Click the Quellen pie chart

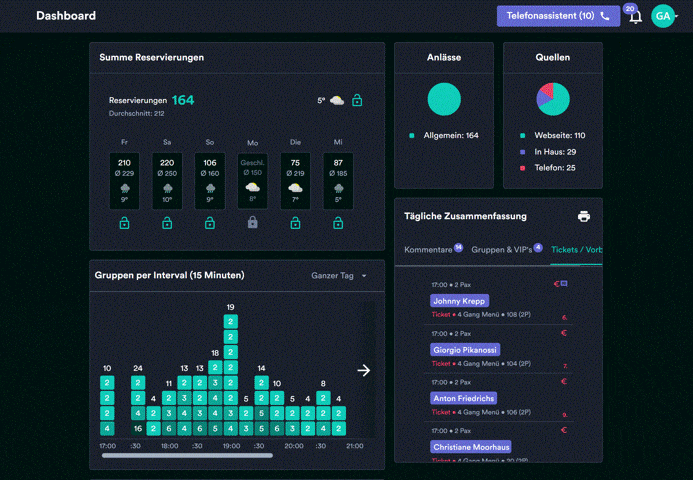coord(552,99)
